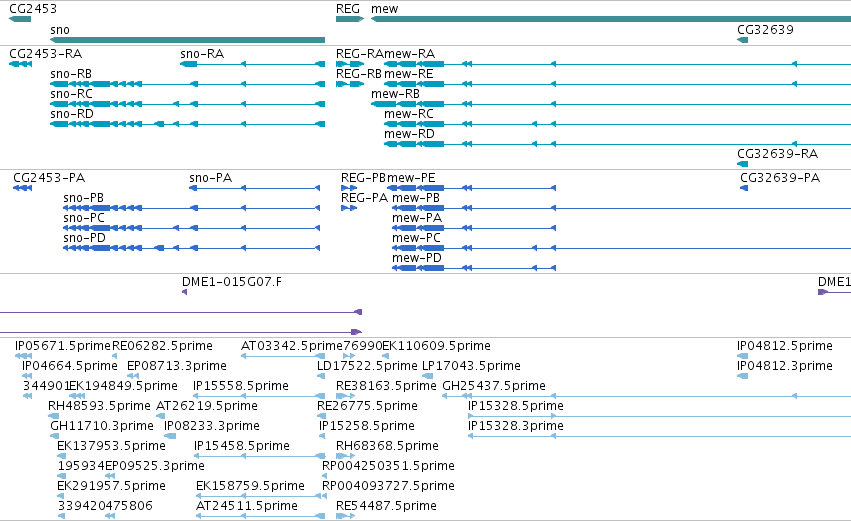Select sno-PD protein label
This screenshot has height=521, width=851.
(x=85, y=238)
